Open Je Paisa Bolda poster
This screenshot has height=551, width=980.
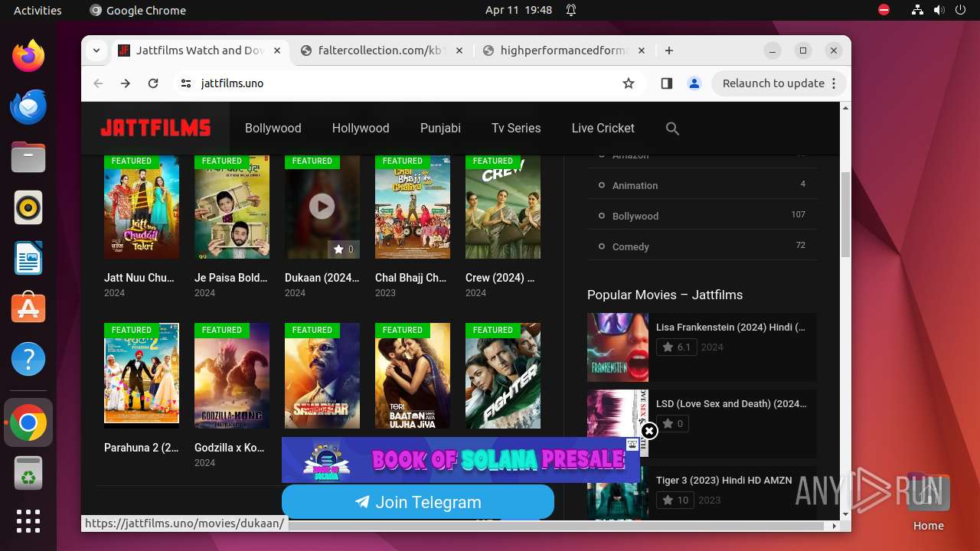click(x=232, y=207)
